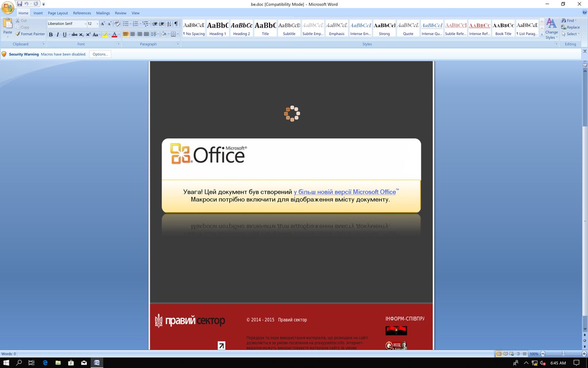Apply Title style
Image resolution: width=588 pixels, height=368 pixels.
(x=265, y=28)
